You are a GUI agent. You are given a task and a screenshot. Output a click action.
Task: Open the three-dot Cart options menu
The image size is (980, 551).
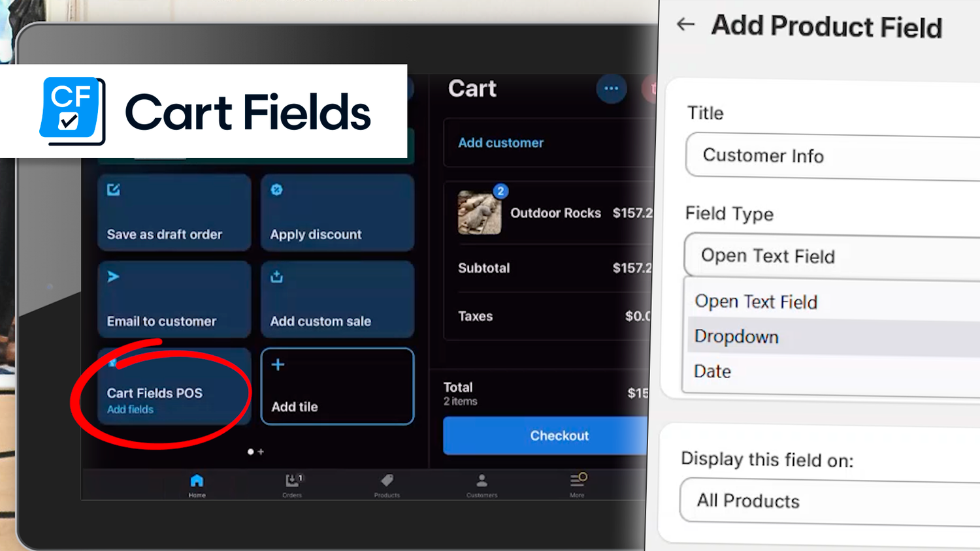coord(612,89)
